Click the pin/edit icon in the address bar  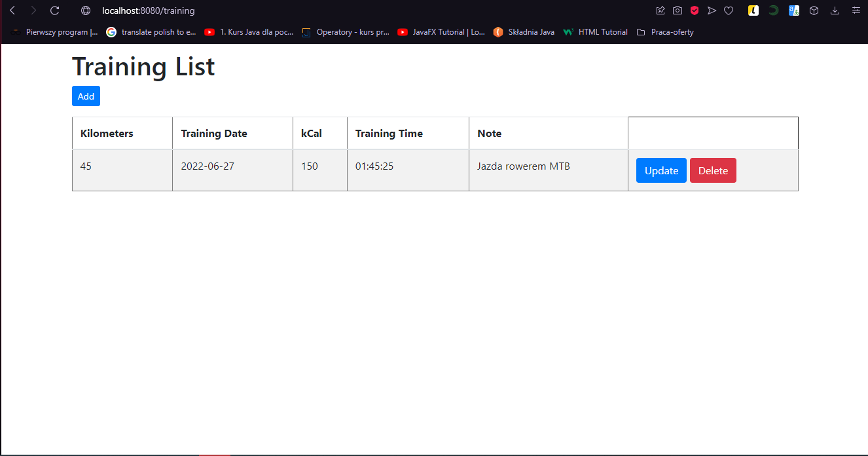[660, 10]
